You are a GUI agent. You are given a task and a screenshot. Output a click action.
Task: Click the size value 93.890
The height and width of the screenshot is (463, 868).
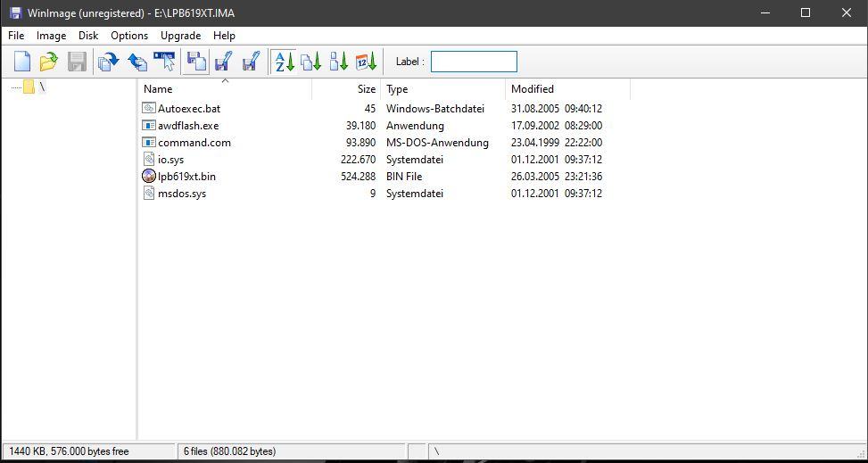361,143
